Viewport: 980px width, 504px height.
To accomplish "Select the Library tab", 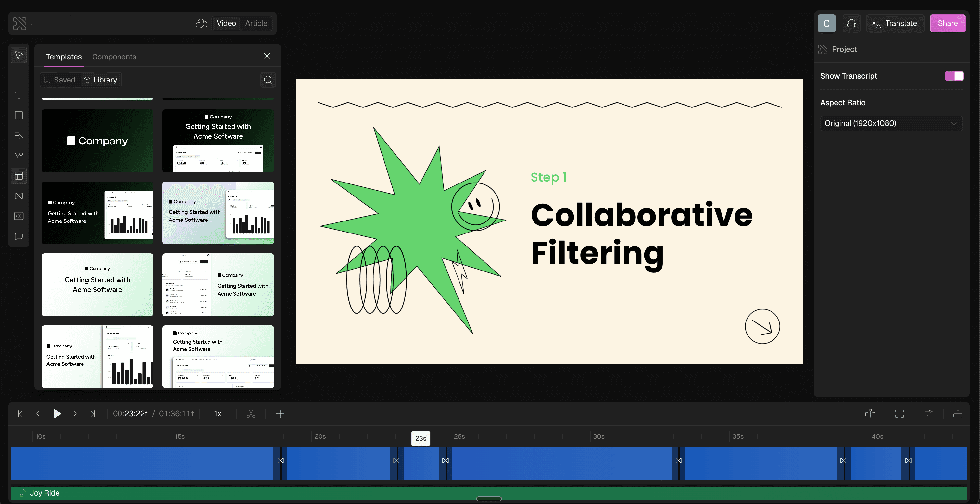I will click(x=101, y=80).
